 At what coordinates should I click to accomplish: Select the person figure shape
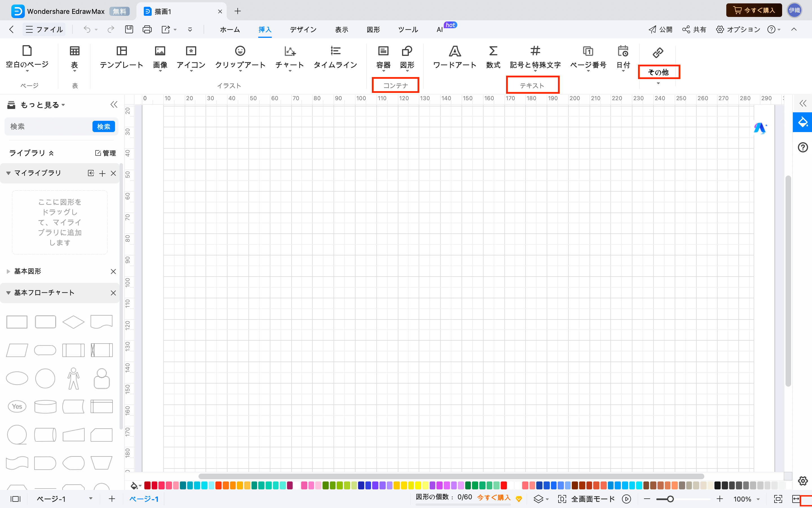[73, 378]
